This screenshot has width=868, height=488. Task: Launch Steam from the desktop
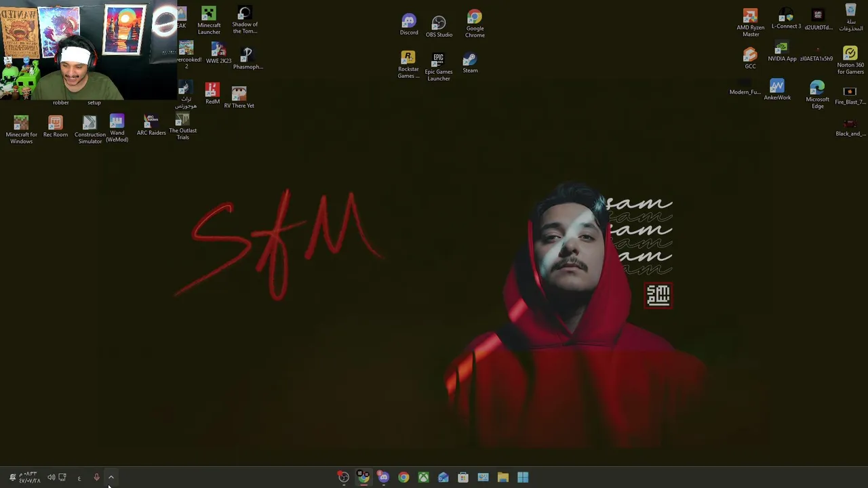pos(470,63)
